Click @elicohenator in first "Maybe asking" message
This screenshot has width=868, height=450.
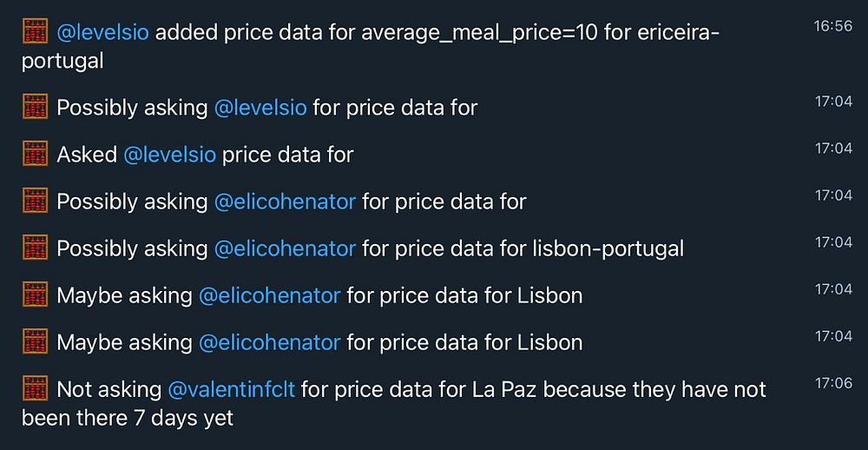click(x=269, y=295)
